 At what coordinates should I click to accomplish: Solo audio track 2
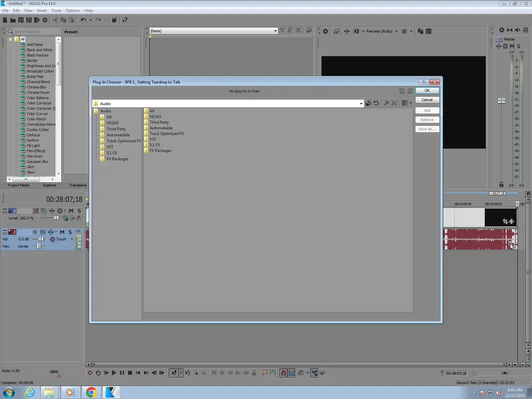coord(70,232)
